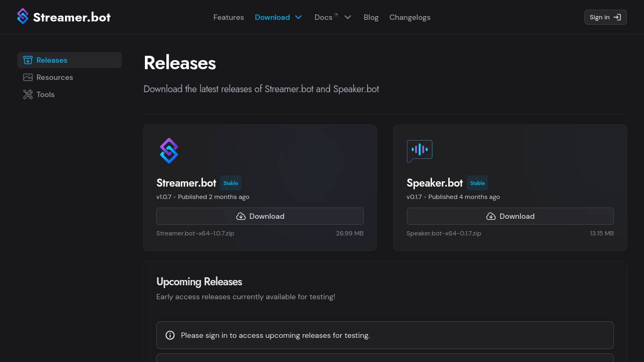The image size is (644, 362).
Task: Click the Streamer.bot header brand name
Action: (72, 17)
